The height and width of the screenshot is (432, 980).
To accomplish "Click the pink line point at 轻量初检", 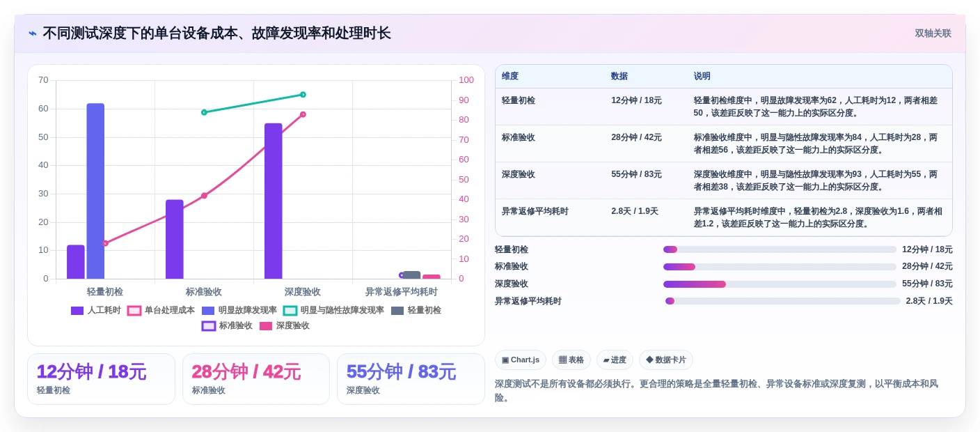I will (105, 243).
